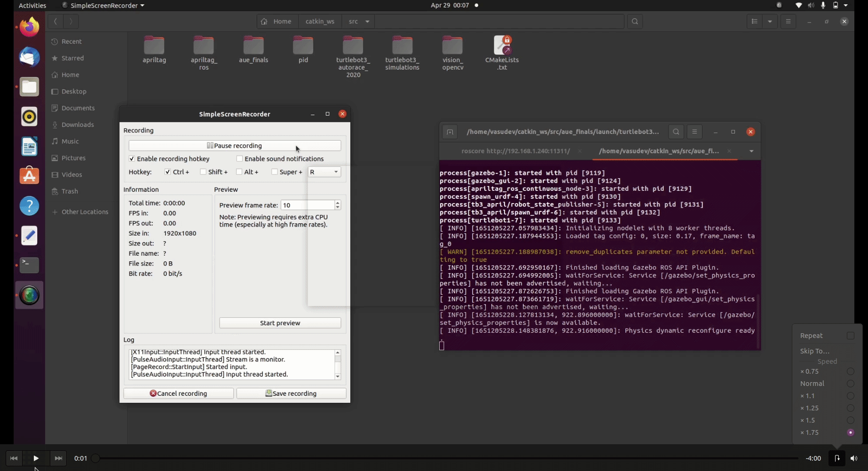Open the terminal hamburger menu

694,132
